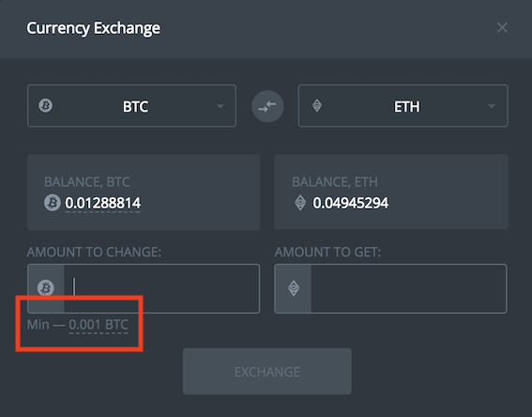Click Ethereum icon in amount to get field
This screenshot has height=417, width=532.
294,288
